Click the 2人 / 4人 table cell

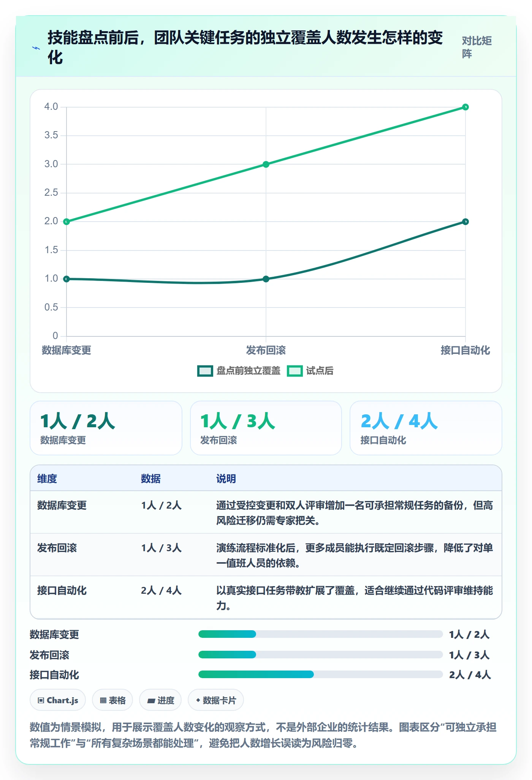tap(161, 590)
